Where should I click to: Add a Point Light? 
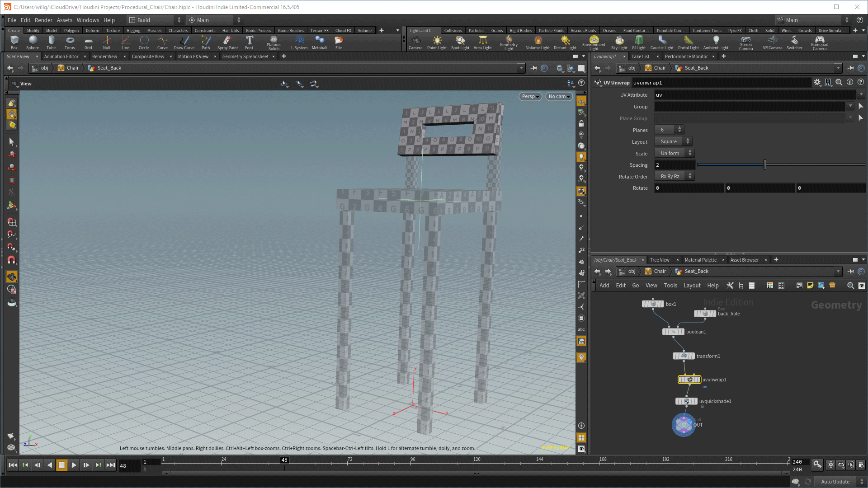437,42
